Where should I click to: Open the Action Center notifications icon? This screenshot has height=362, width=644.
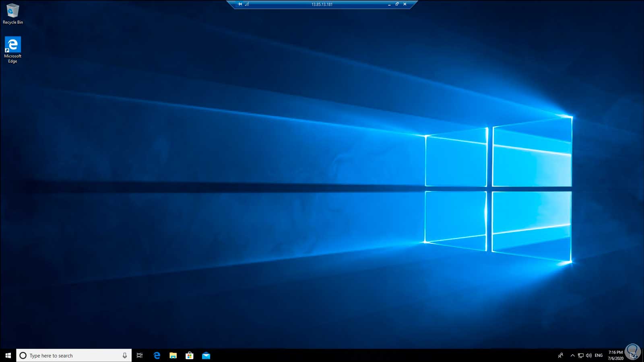[633, 356]
